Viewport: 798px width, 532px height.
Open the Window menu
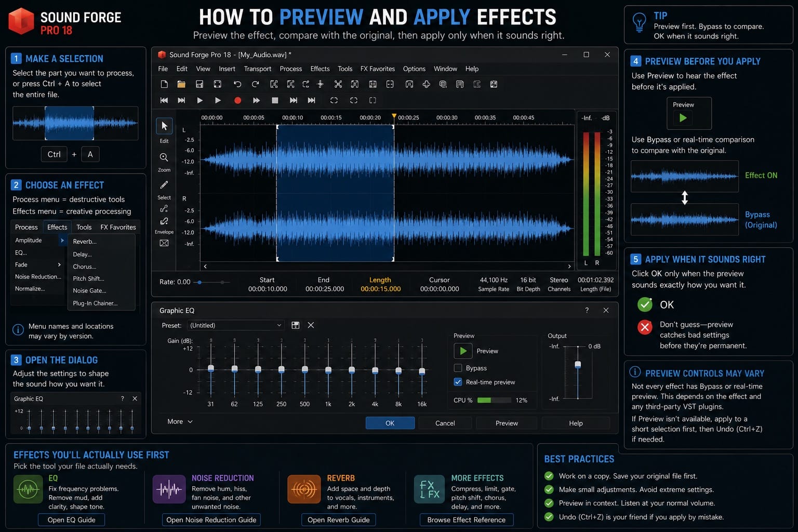pos(445,69)
